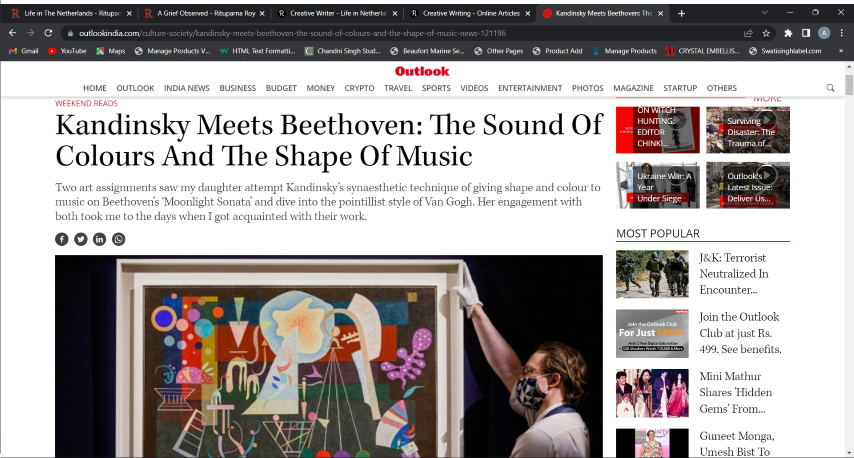
Task: Click the Kandinsky painting article image
Action: tap(329, 357)
